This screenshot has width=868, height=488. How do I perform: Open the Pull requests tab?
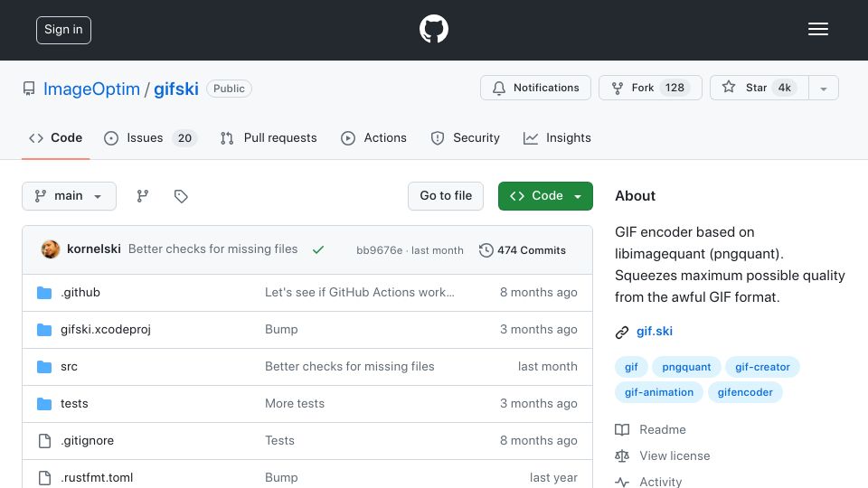click(269, 137)
